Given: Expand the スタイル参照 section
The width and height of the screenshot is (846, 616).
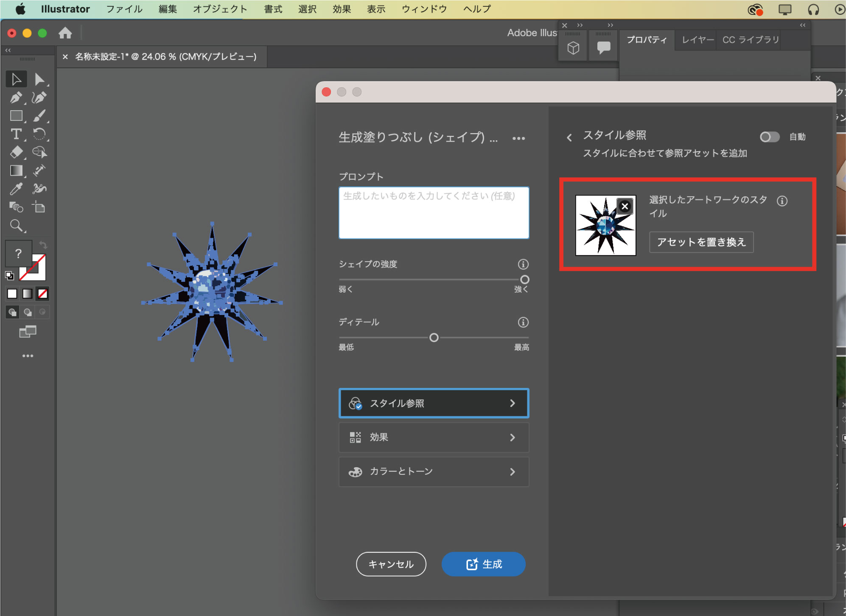Looking at the screenshot, I should [434, 403].
